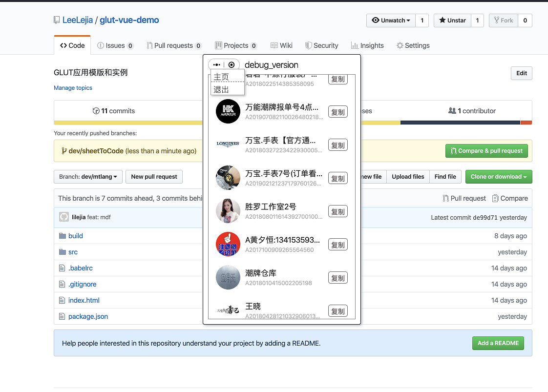Image resolution: width=548 pixels, height=392 pixels.
Task: Open the glut-vue-demo repository link
Action: pos(129,20)
